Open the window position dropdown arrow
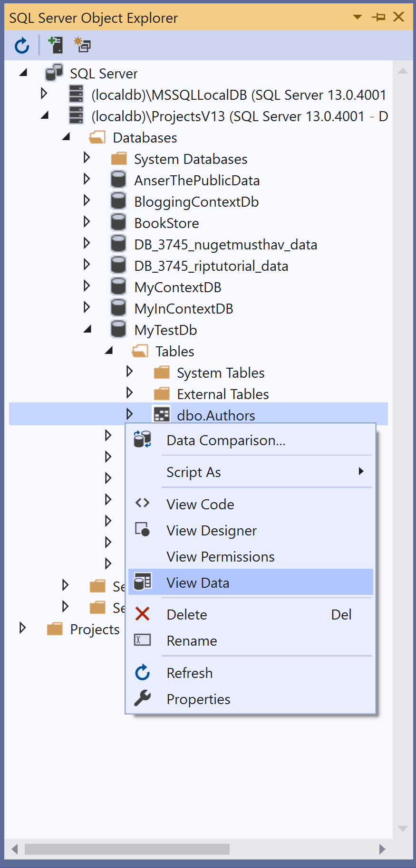The image size is (416, 868). (358, 17)
